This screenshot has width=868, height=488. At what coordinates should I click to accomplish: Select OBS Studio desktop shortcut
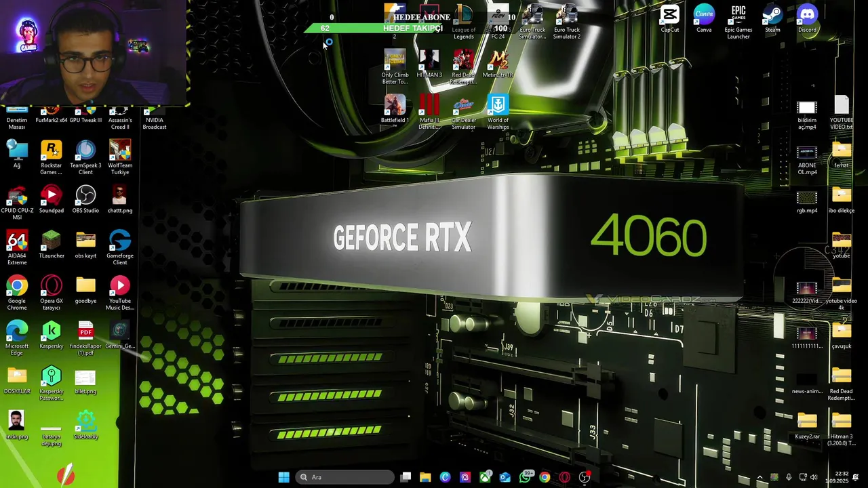pyautogui.click(x=85, y=201)
